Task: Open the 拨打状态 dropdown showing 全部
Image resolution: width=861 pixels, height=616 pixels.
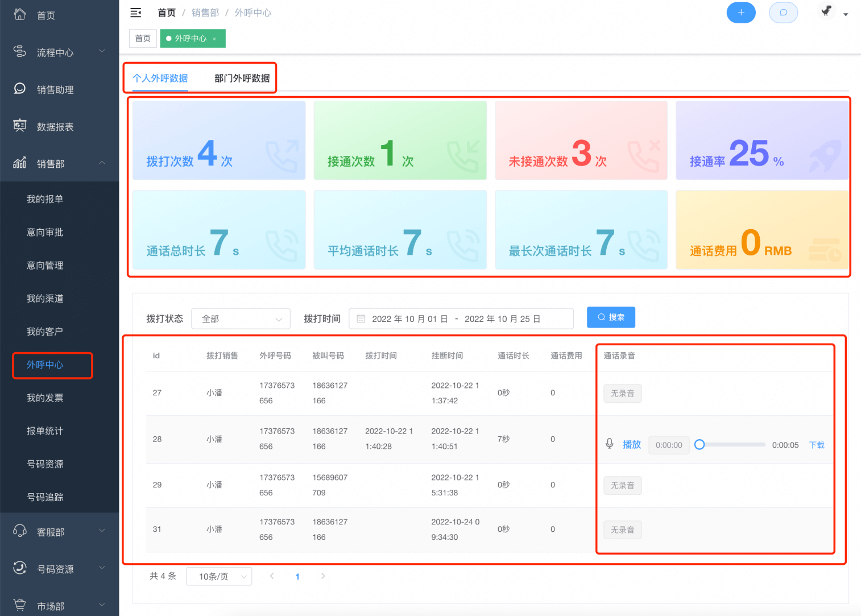Action: click(x=241, y=319)
